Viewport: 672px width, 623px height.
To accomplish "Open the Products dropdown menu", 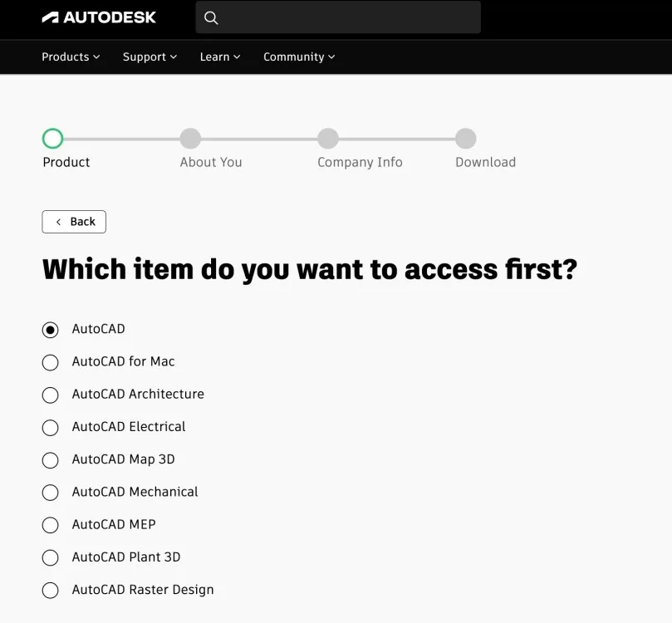I will coord(71,56).
